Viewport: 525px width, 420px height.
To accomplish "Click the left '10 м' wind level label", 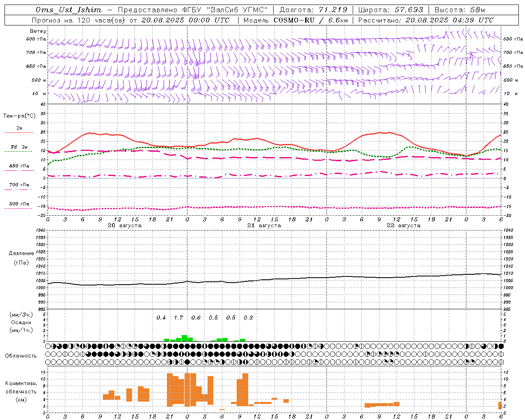I will pyautogui.click(x=39, y=94).
